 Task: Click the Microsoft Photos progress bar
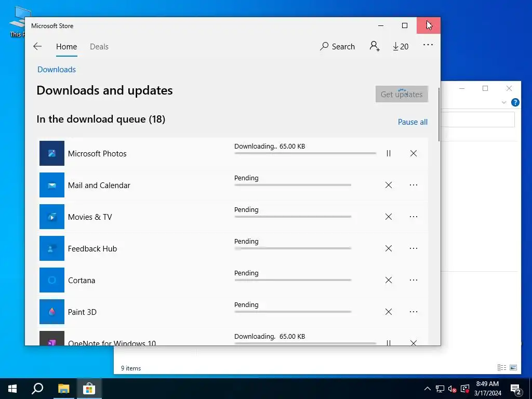point(305,153)
